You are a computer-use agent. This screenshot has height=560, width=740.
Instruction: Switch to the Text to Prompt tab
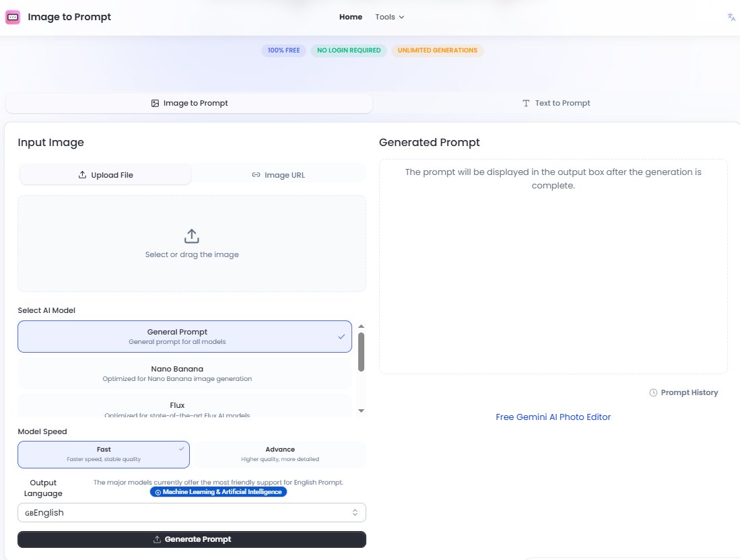(556, 103)
